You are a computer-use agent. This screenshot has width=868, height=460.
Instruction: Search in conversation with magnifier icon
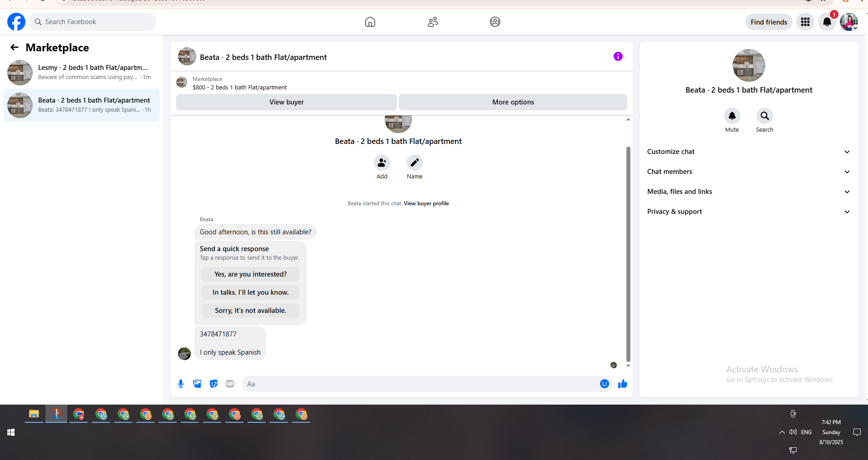pos(765,116)
